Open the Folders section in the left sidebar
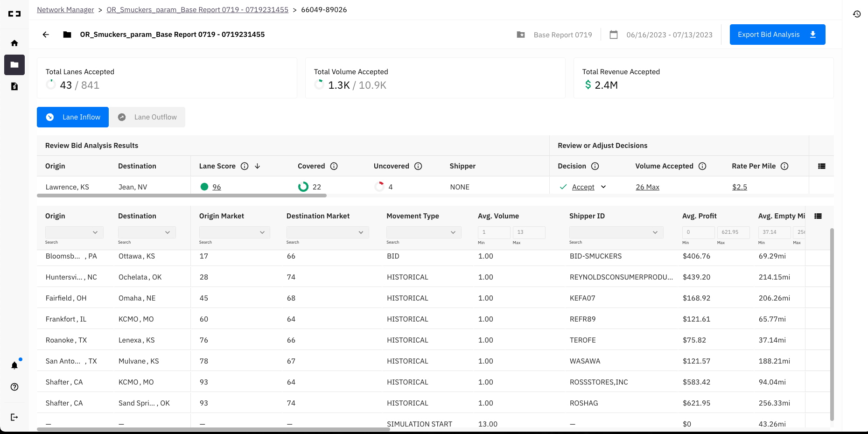 pos(14,65)
